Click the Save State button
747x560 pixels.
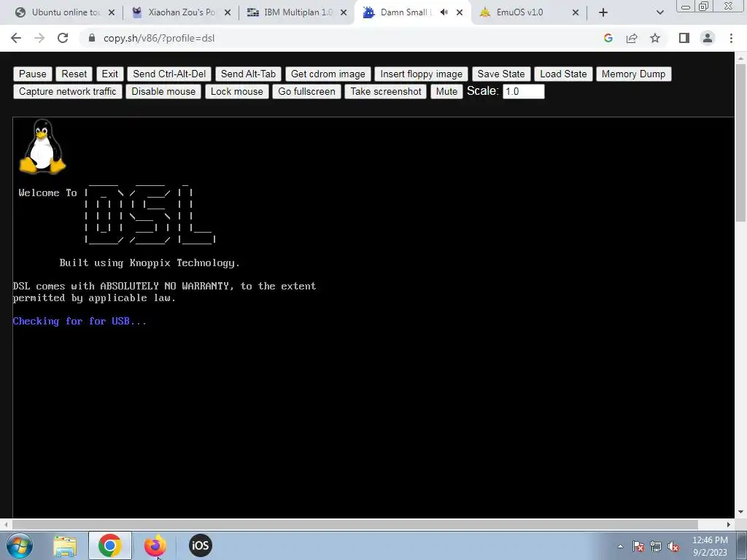point(500,74)
